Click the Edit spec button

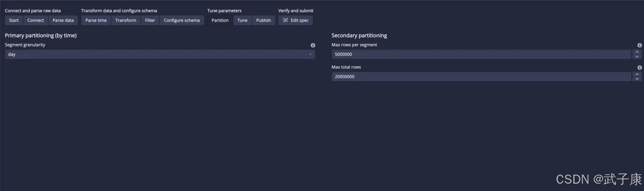(295, 20)
